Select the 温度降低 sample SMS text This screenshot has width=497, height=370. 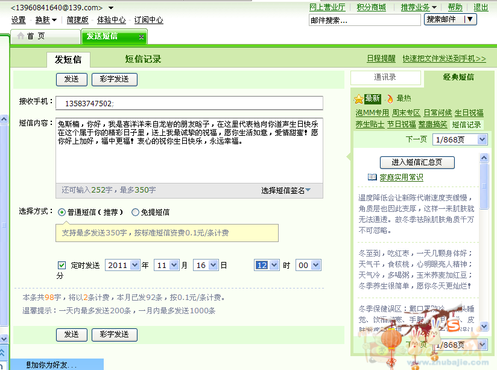point(416,214)
